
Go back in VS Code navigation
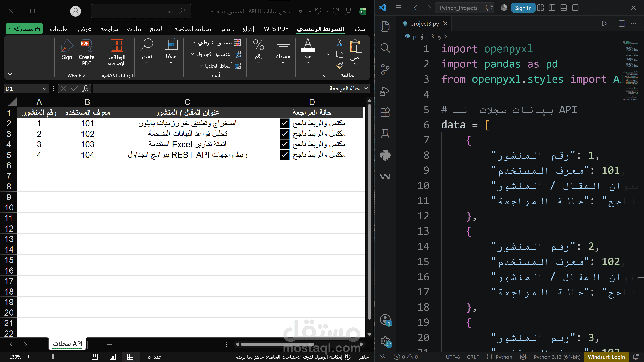click(416, 8)
